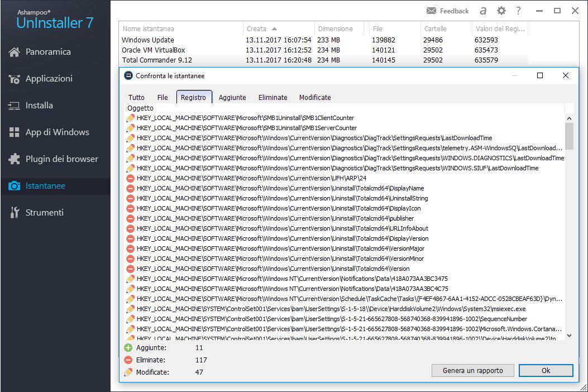Image resolution: width=588 pixels, height=392 pixels.
Task: Sort by the Dimensione column header
Action: pos(335,28)
